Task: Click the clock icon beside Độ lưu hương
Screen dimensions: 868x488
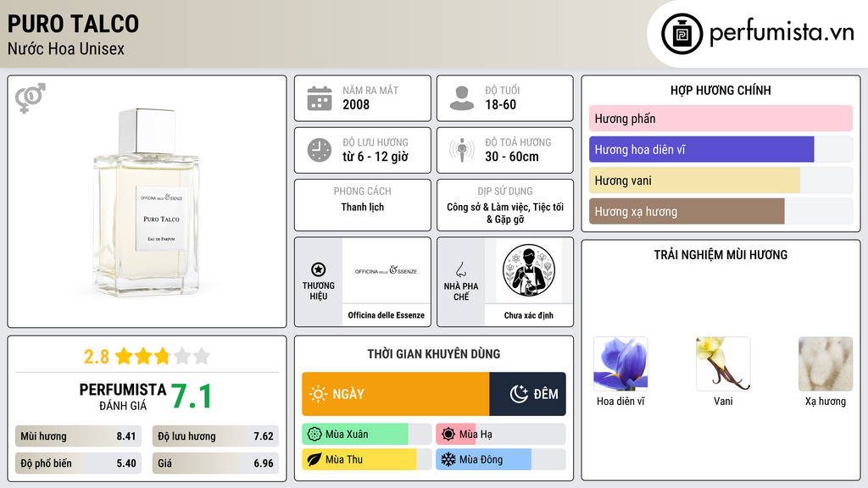Action: [320, 150]
